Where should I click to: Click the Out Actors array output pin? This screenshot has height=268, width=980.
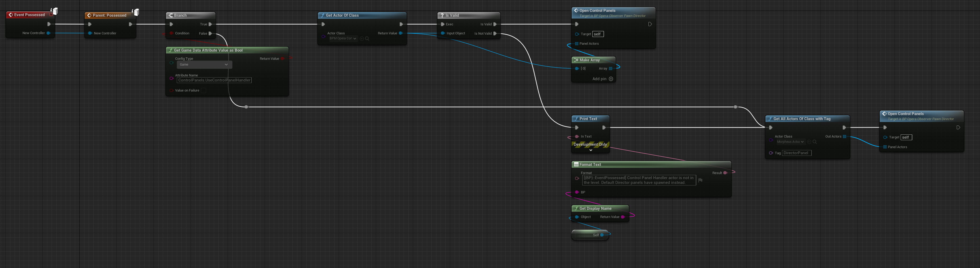tap(844, 137)
